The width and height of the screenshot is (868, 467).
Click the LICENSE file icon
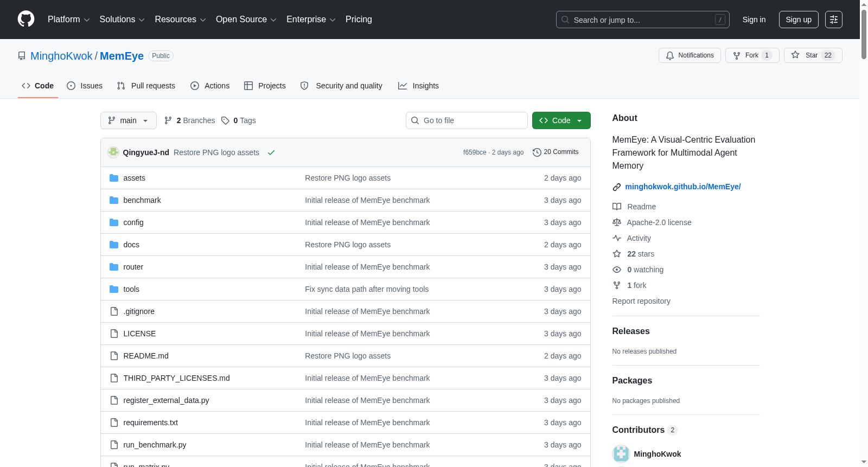114,334
